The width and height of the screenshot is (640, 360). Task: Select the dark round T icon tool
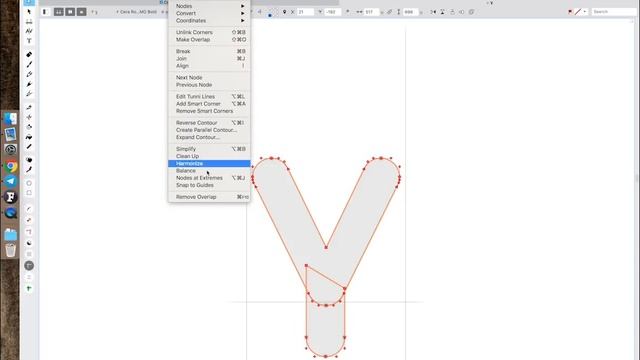click(29, 266)
